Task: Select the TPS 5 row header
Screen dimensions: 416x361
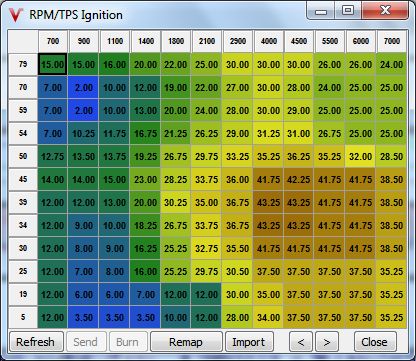Action: click(x=23, y=317)
